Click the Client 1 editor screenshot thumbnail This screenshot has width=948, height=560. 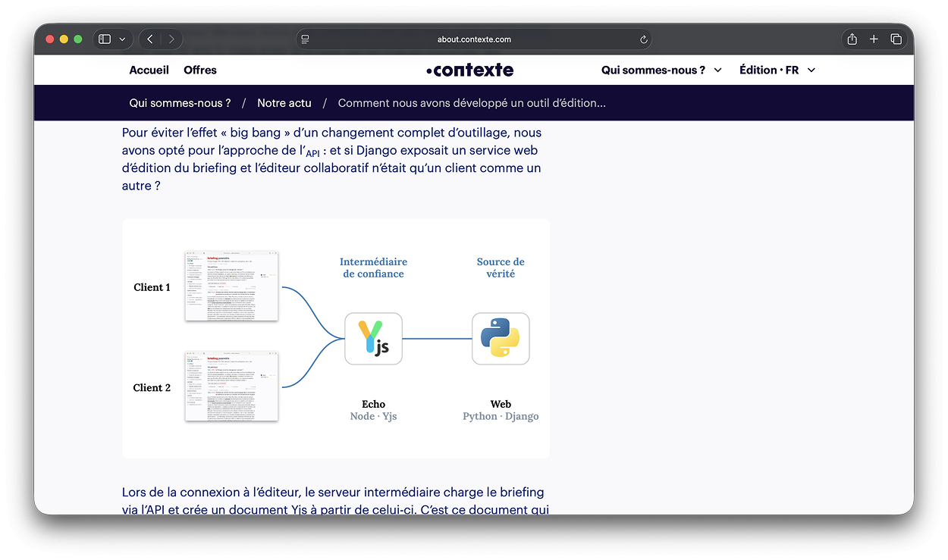pos(231,286)
